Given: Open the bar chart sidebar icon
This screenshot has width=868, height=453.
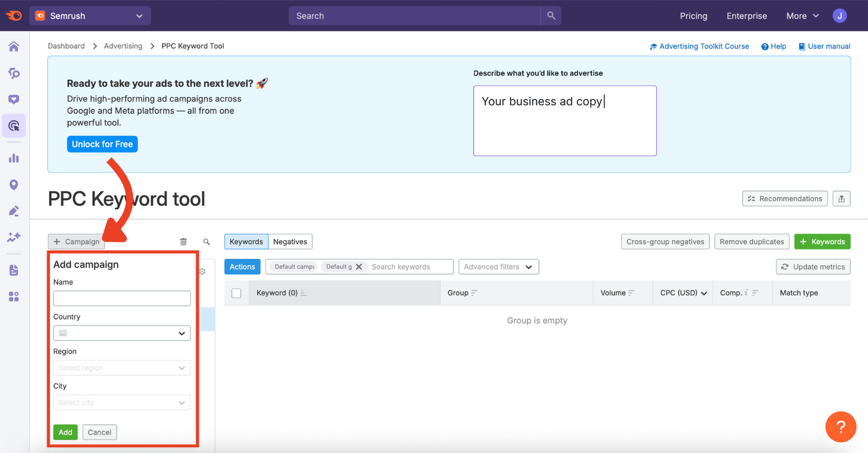Looking at the screenshot, I should coord(14,158).
